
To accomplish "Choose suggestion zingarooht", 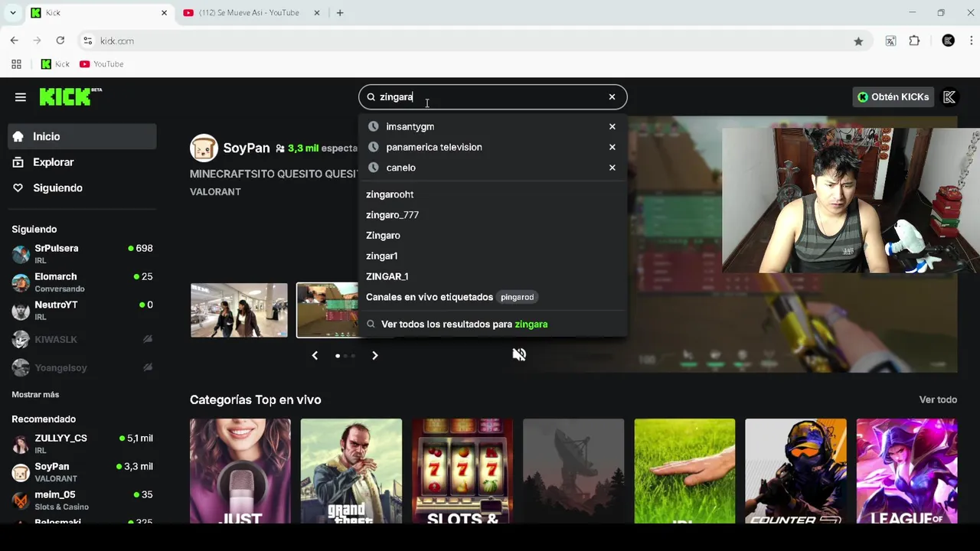I will pos(390,194).
